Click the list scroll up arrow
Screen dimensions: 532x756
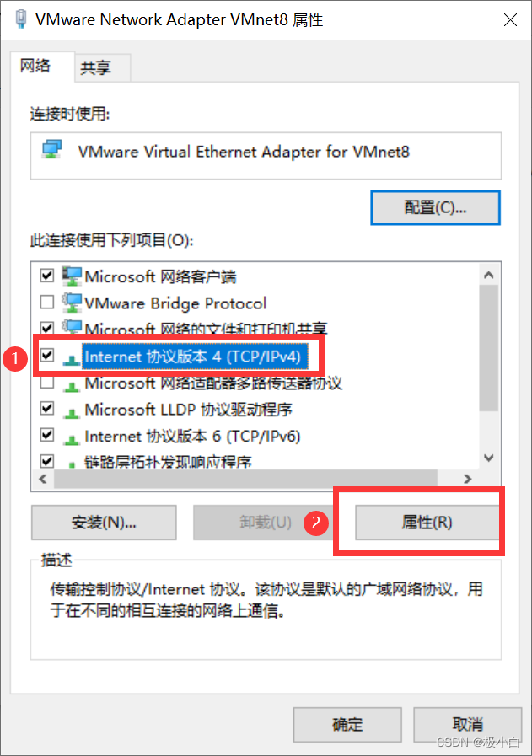coord(489,275)
